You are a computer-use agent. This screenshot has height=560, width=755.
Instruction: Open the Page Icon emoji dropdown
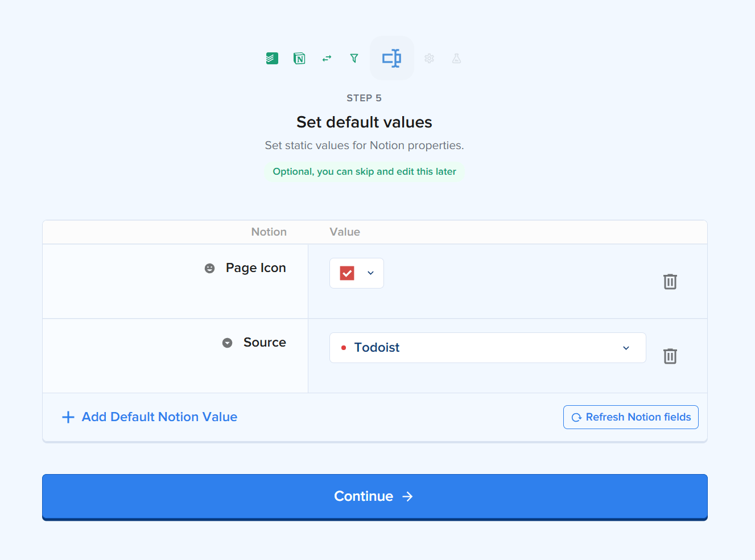[357, 273]
